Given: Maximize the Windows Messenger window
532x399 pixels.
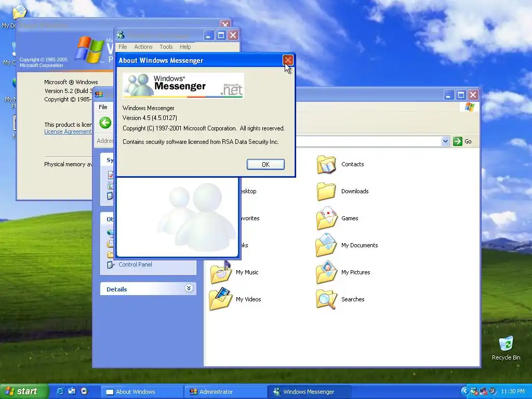Looking at the screenshot, I should coord(221,35).
